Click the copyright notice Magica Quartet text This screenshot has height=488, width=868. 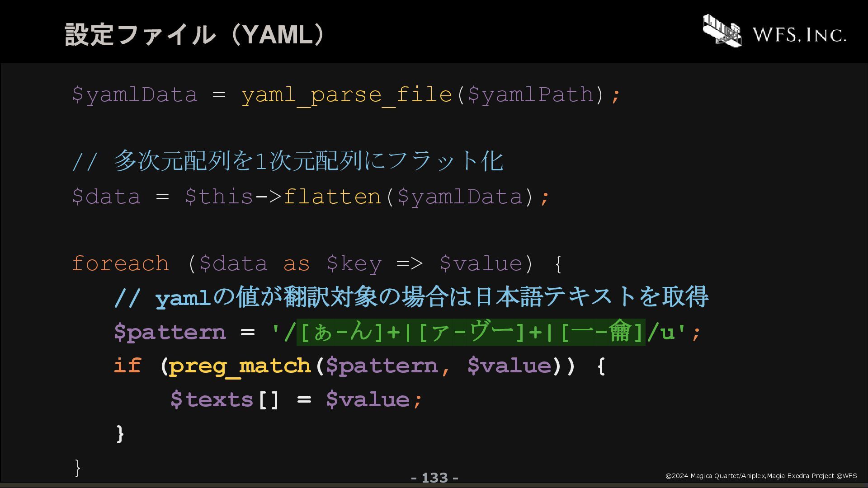pyautogui.click(x=761, y=476)
